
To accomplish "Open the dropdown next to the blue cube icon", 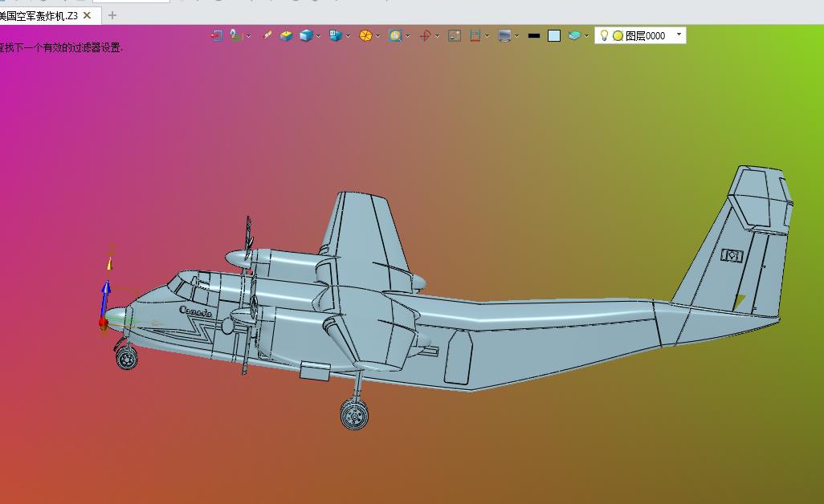I will 319,36.
